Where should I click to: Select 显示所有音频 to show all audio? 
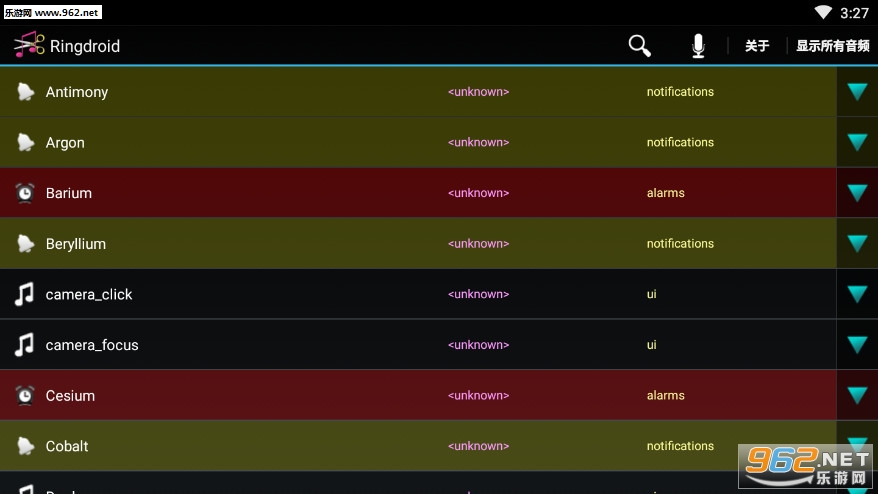tap(833, 46)
